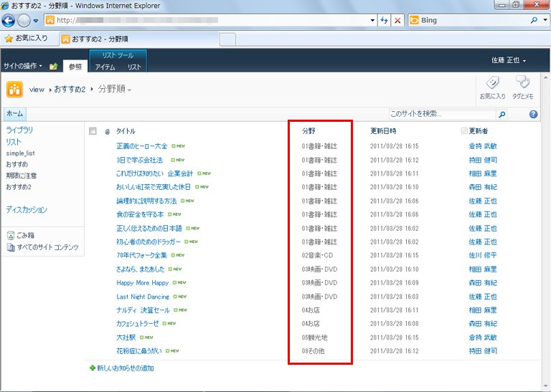Open item Last Night Dancing

coord(143,297)
